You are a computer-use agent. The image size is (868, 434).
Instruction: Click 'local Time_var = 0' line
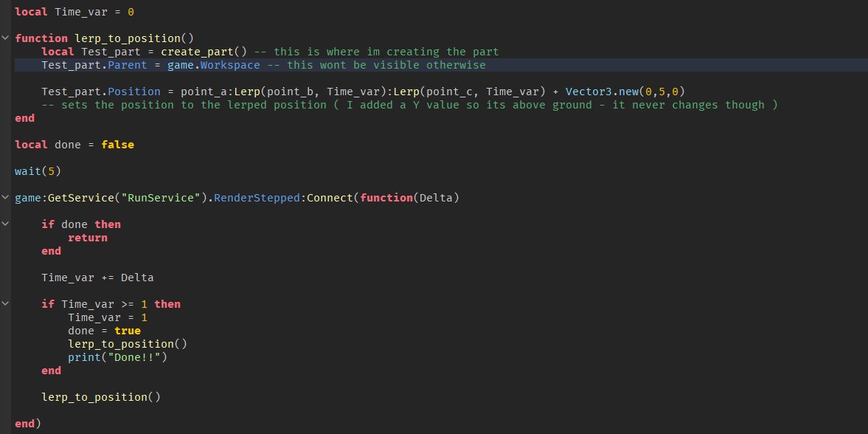[x=74, y=12]
